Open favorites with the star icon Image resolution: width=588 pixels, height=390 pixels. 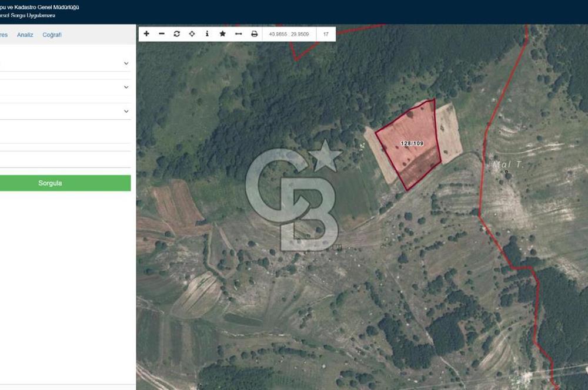[x=222, y=33]
